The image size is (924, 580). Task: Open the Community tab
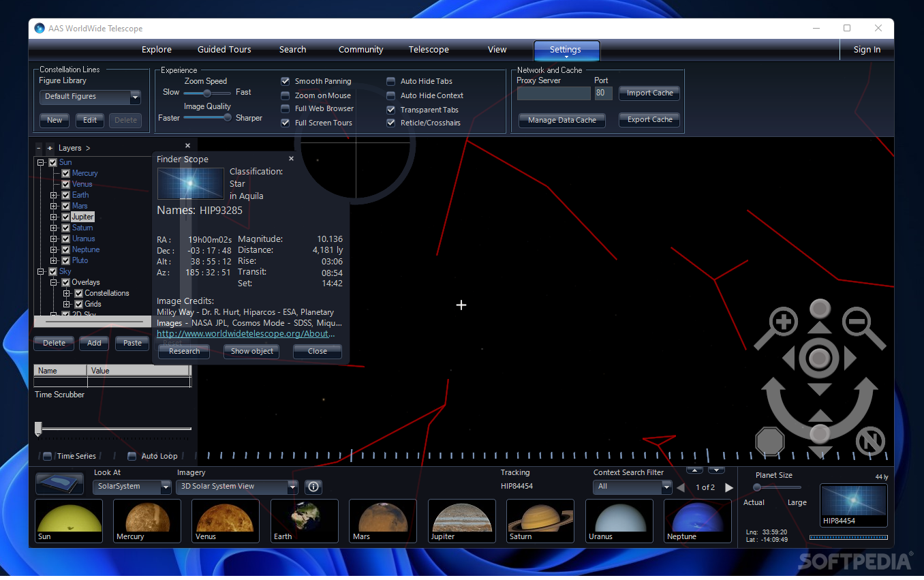point(360,50)
